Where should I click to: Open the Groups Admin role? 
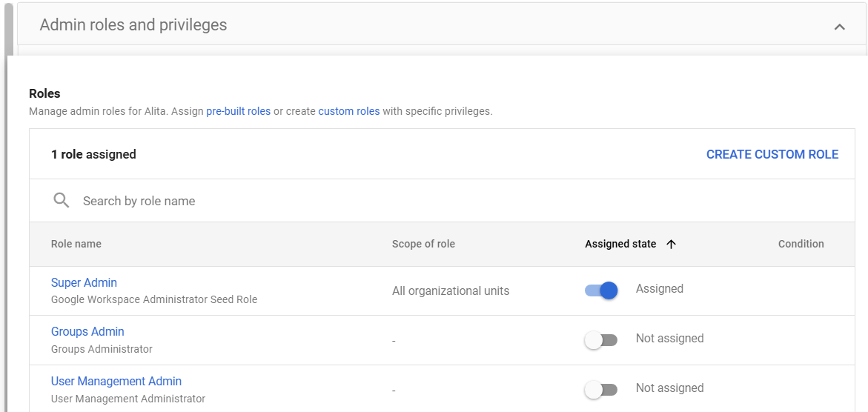tap(87, 331)
